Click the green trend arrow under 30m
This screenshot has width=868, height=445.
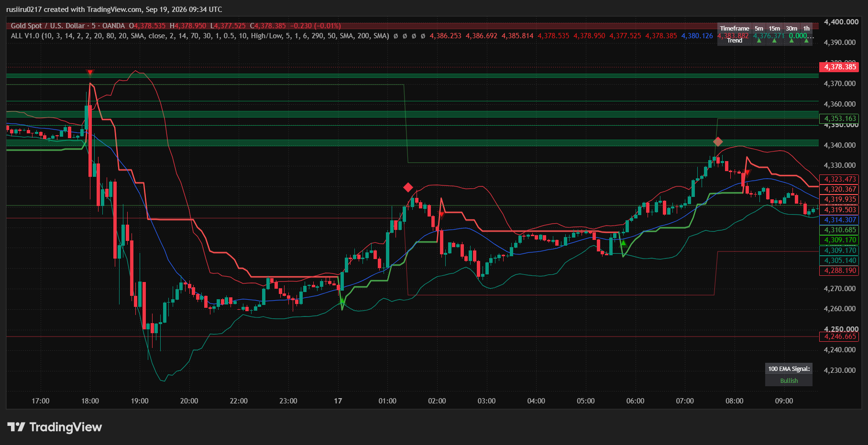coord(791,41)
